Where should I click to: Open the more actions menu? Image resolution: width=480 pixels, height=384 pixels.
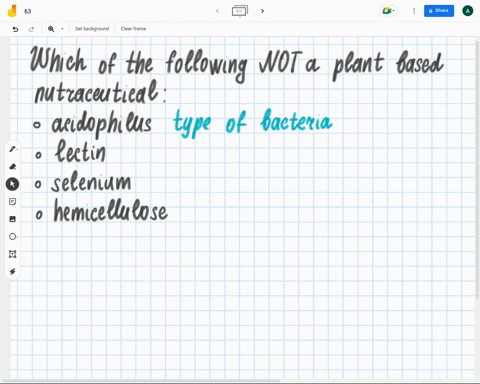coord(414,11)
